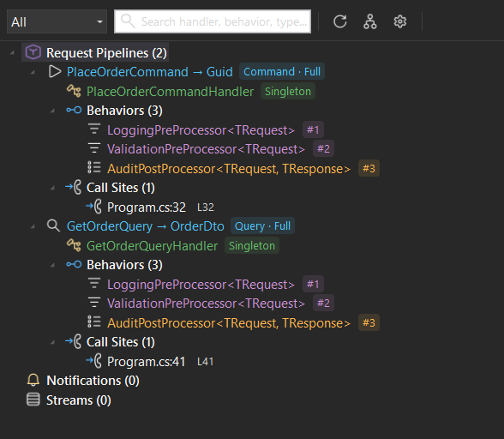Click Singleton badge next to GetOrderQueryHandler
Image resolution: width=504 pixels, height=439 pixels.
[252, 246]
